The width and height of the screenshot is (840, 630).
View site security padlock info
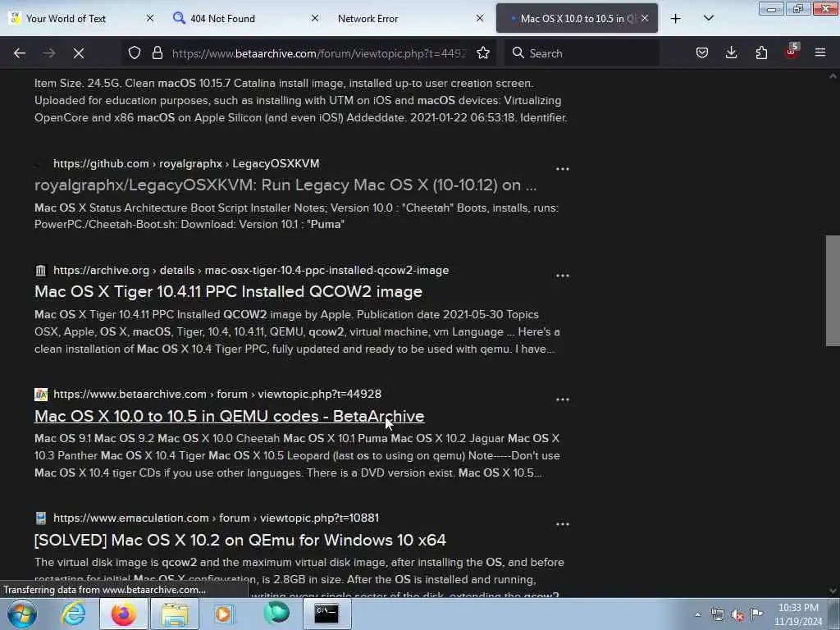coord(157,53)
